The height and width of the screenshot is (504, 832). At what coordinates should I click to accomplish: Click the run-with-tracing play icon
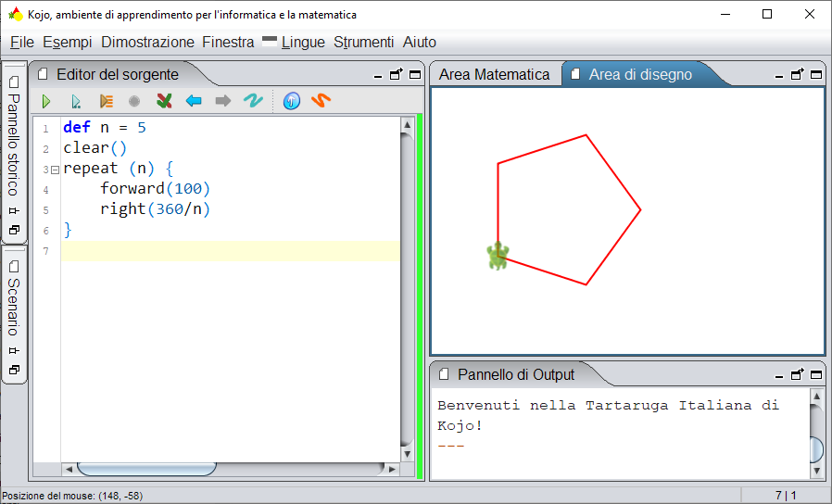(76, 101)
